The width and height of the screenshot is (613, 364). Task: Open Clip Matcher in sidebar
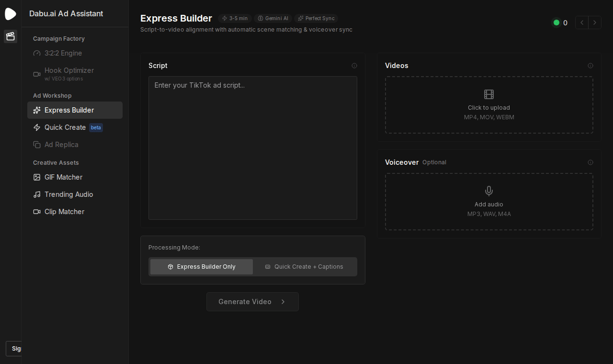(x=75, y=212)
